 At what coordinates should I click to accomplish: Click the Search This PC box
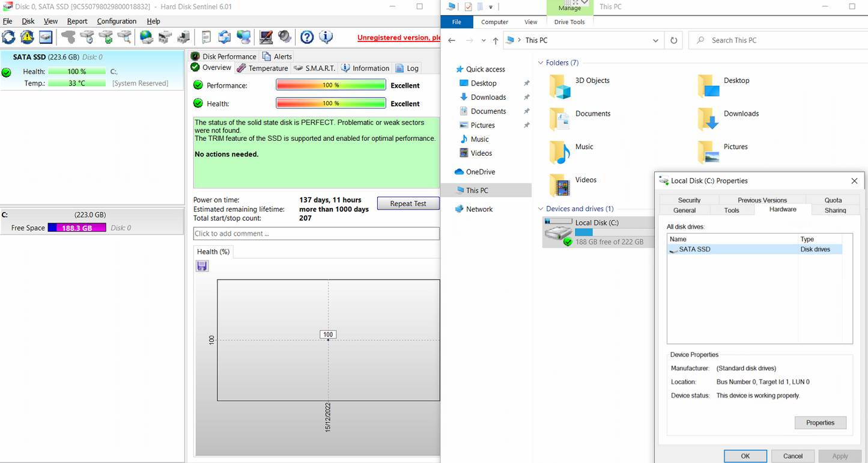778,40
